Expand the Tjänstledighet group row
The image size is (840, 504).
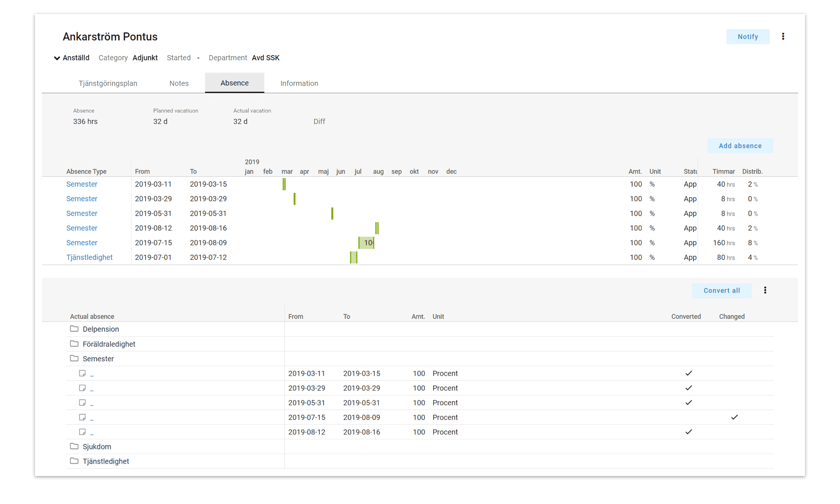tap(73, 461)
